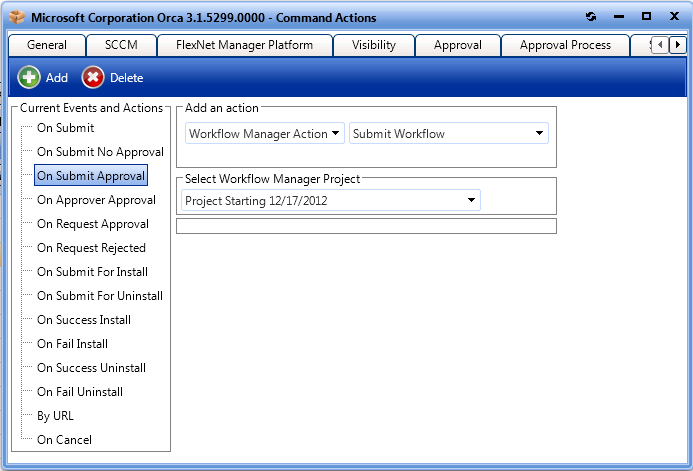Select On Request Rejected event
The width and height of the screenshot is (693, 471).
91,248
